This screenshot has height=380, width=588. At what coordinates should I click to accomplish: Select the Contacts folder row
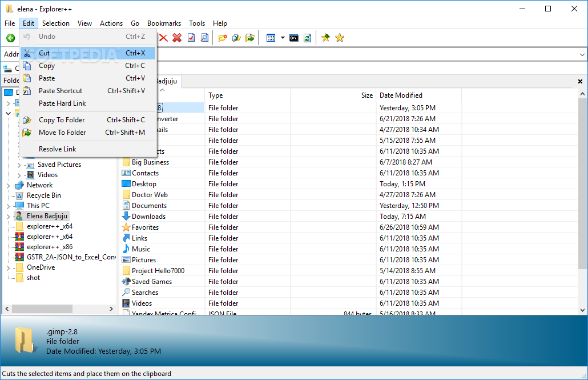[145, 173]
